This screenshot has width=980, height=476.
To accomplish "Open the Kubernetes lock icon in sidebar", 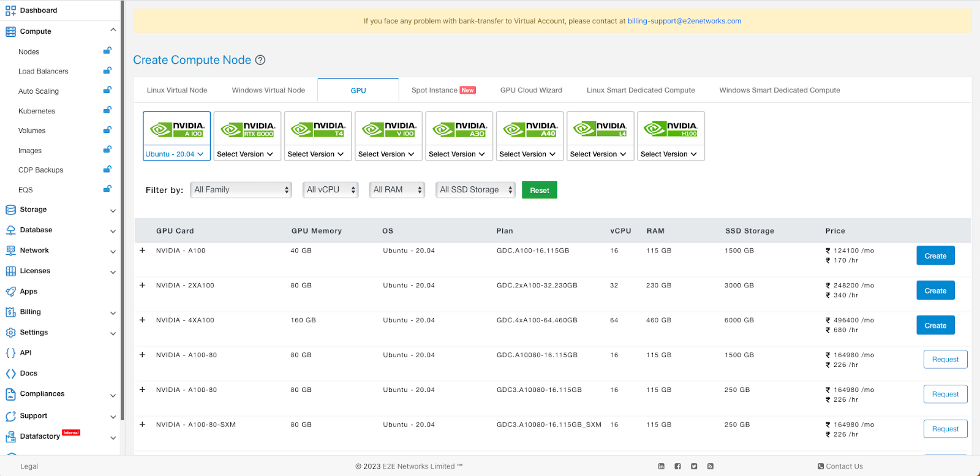I will [107, 110].
